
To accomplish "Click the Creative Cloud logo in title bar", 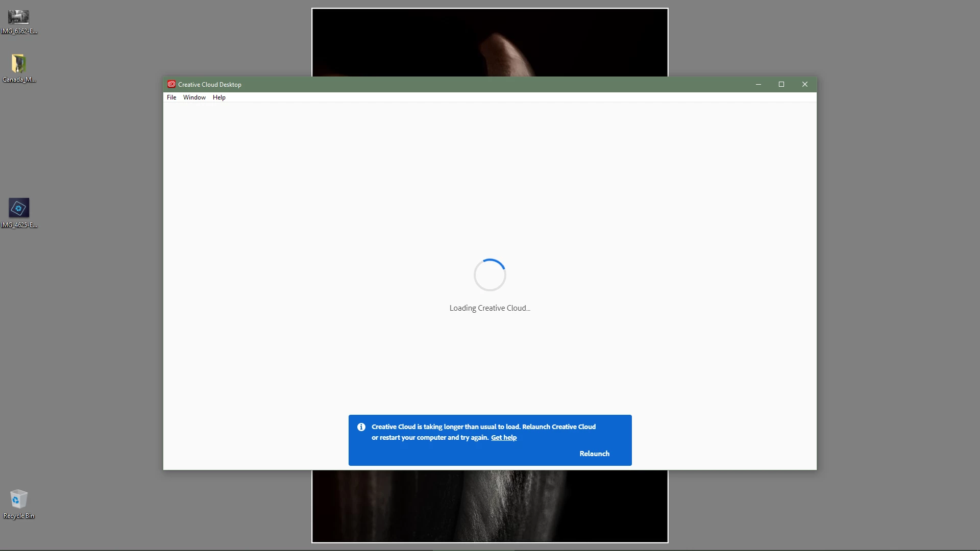I will tap(171, 84).
